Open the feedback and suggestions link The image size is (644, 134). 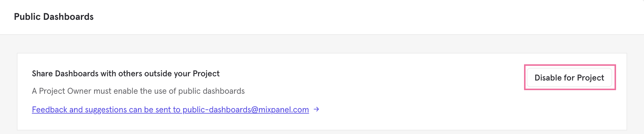pos(170,110)
